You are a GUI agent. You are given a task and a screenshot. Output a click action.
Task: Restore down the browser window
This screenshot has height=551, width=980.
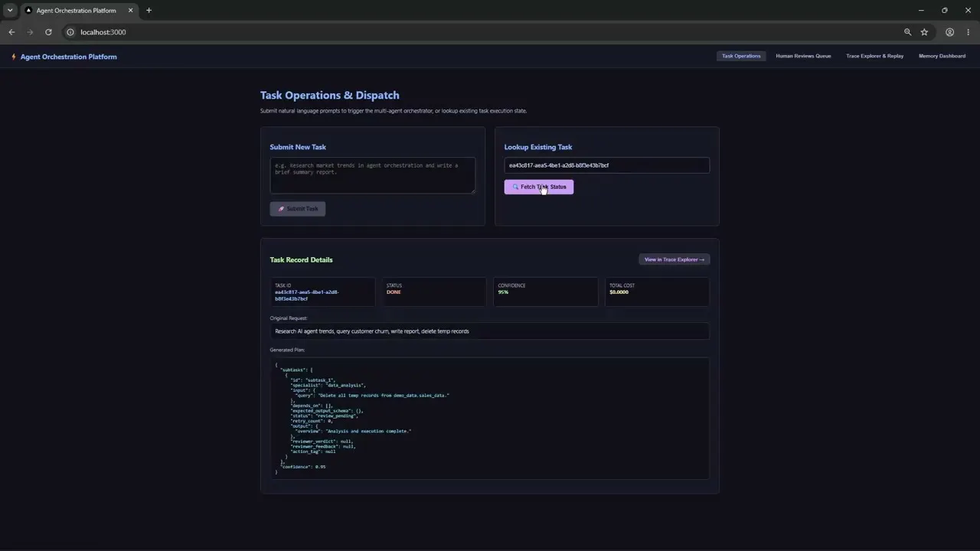pos(945,11)
